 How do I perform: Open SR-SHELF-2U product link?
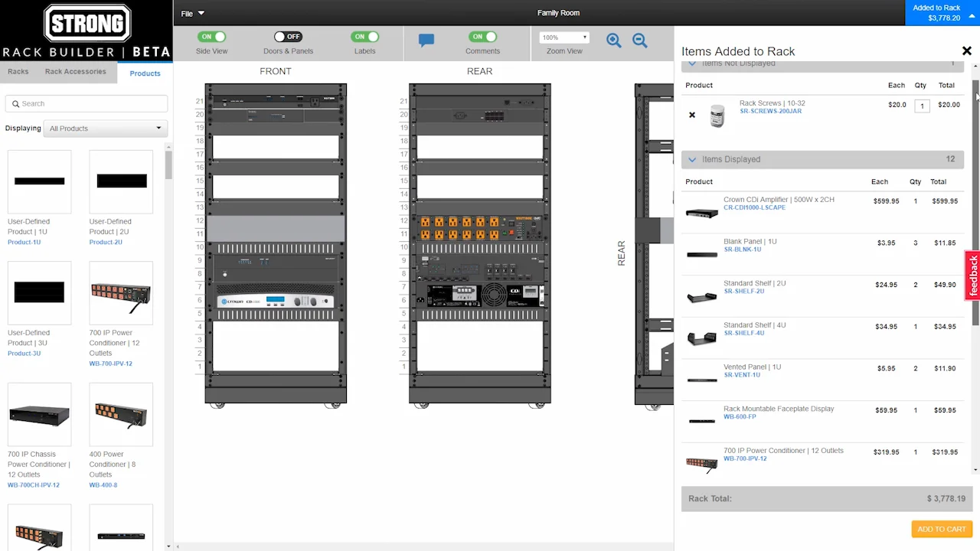point(743,292)
